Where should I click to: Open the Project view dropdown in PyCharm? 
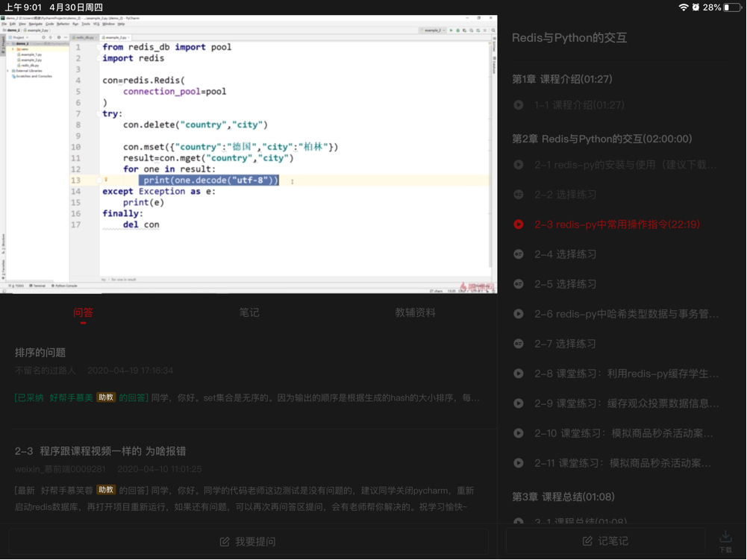coord(19,37)
